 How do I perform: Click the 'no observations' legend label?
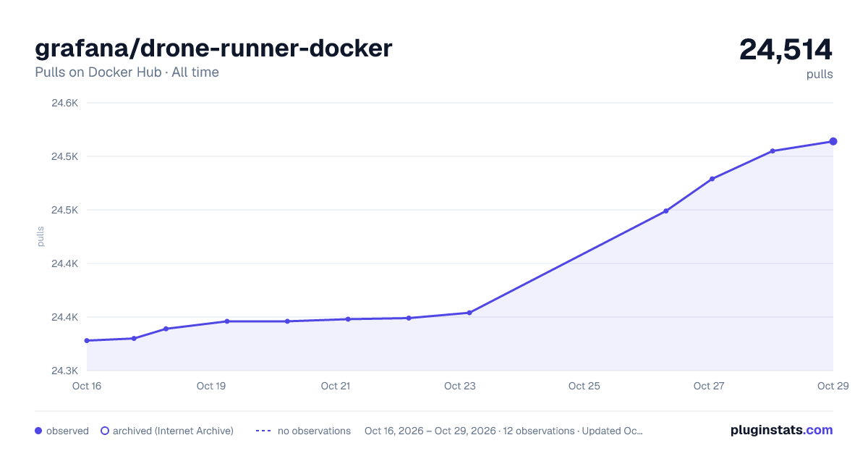314,431
